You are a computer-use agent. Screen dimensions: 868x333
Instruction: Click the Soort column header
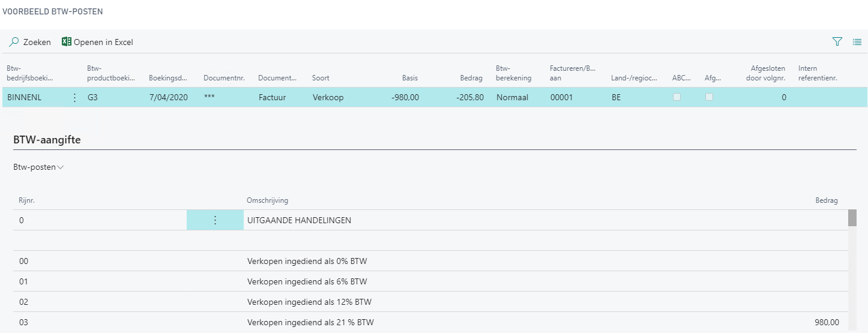click(x=321, y=78)
